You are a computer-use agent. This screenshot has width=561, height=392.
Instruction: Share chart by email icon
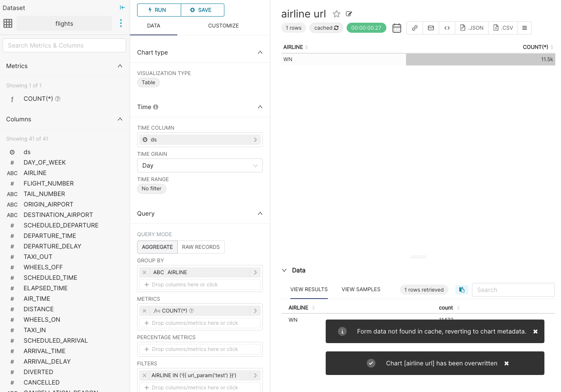click(431, 28)
